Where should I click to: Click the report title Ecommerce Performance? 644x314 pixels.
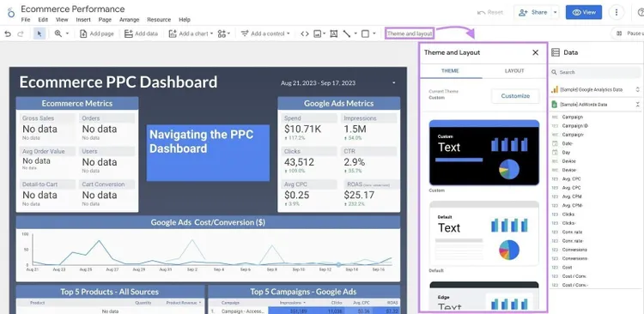[73, 9]
